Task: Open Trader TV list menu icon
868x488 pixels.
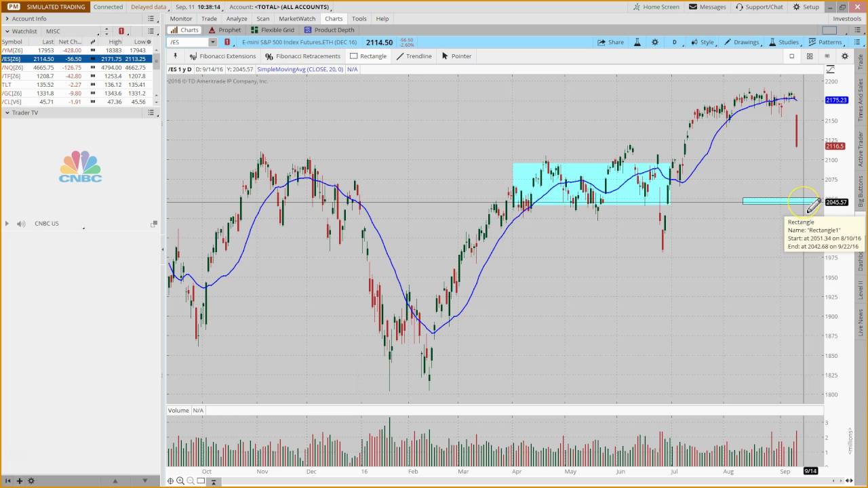Action: click(152, 113)
